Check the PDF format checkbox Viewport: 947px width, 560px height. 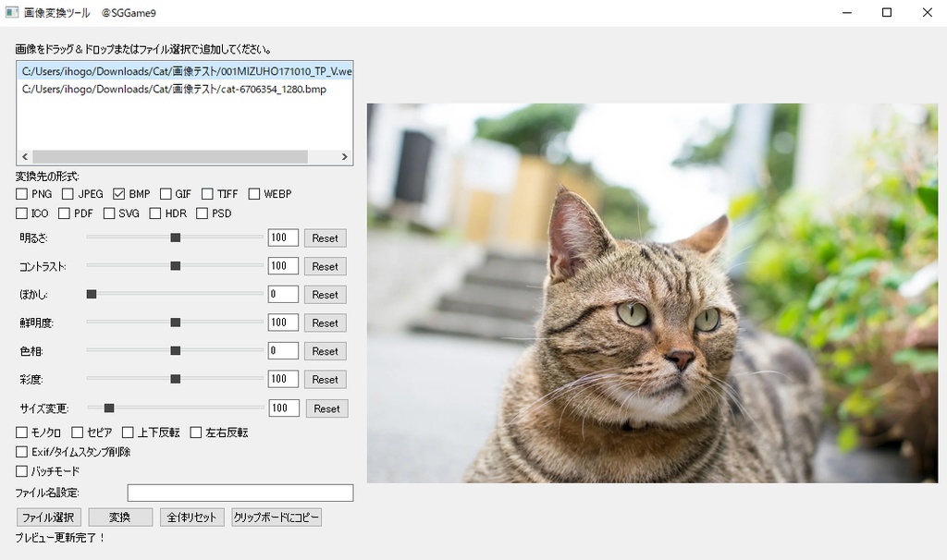[x=64, y=213]
